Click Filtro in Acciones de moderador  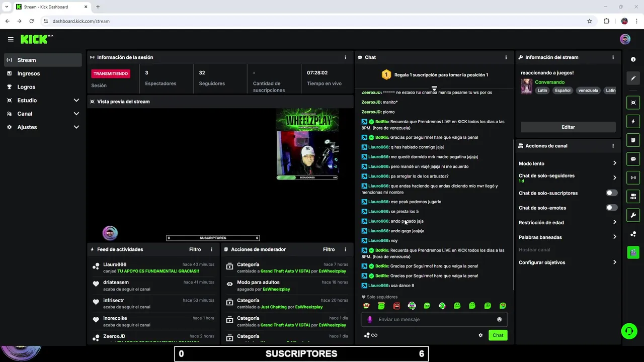329,249
